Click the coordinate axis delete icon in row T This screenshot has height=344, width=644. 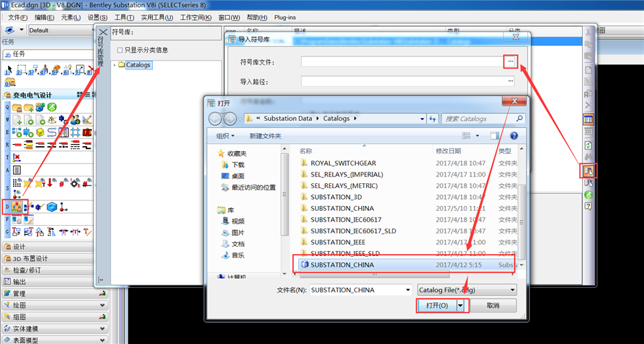(x=16, y=157)
